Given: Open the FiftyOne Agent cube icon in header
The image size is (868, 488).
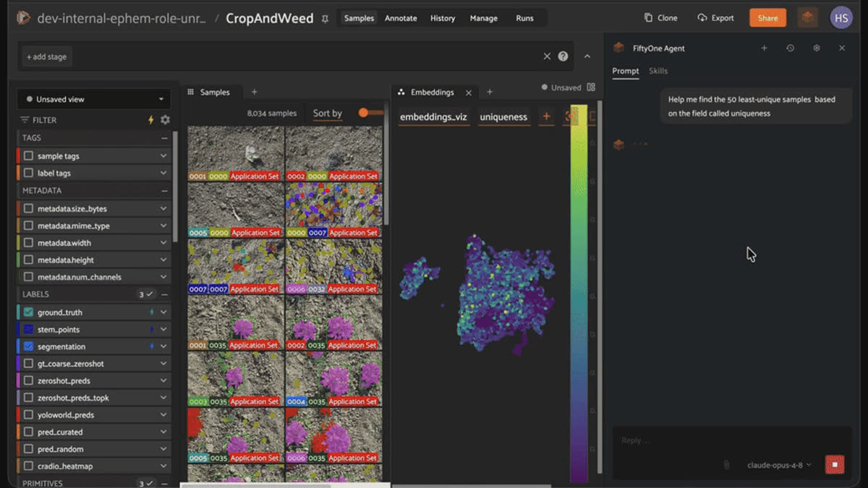Looking at the screenshot, I should click(808, 18).
